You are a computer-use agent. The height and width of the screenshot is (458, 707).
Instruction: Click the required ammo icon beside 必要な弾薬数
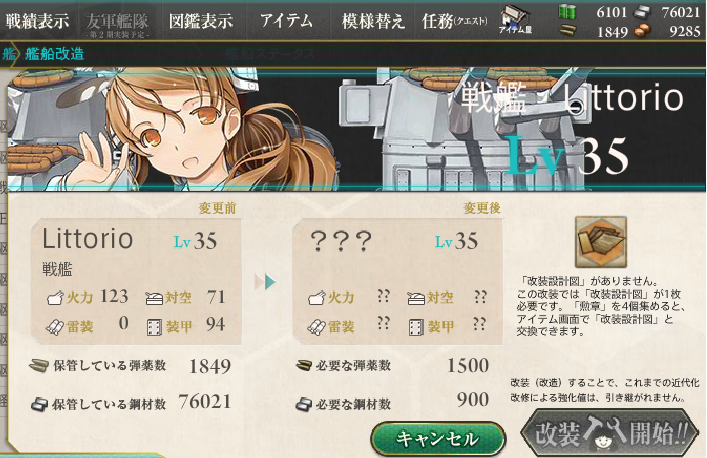[304, 366]
